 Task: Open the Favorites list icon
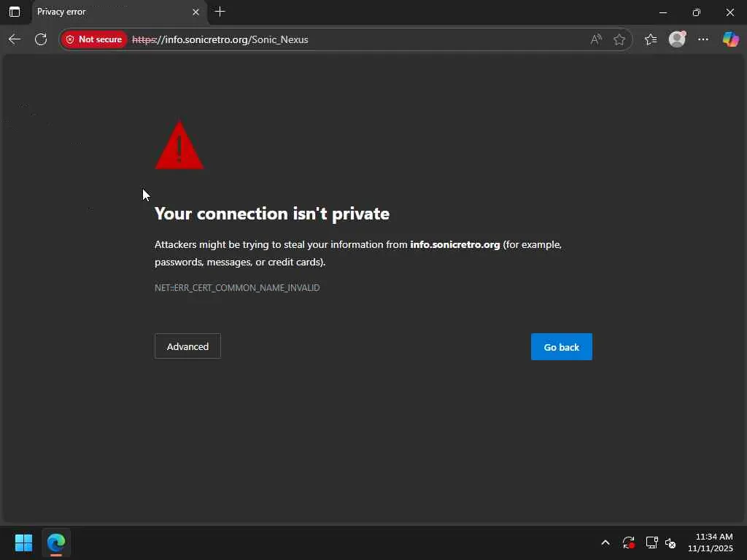pos(651,39)
